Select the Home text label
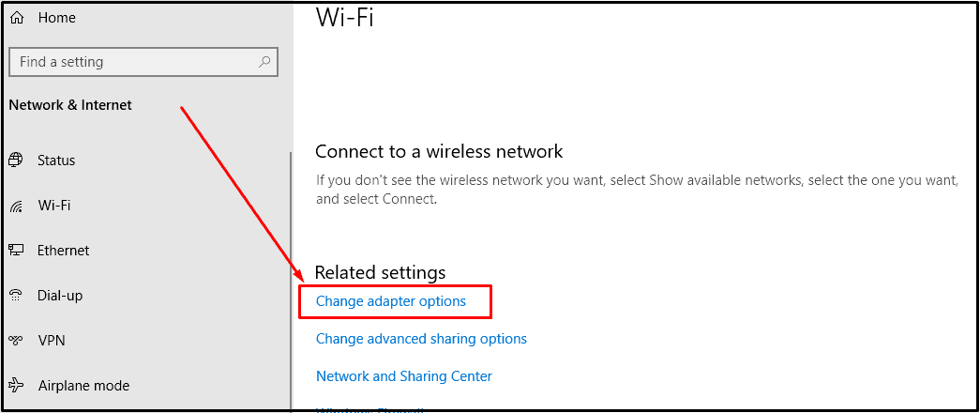The image size is (980, 413). 56,18
